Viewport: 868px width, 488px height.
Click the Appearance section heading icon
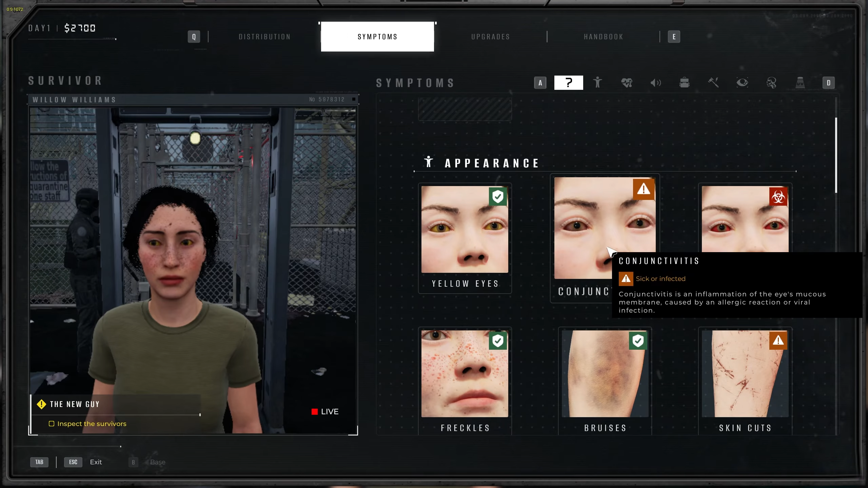[429, 162]
